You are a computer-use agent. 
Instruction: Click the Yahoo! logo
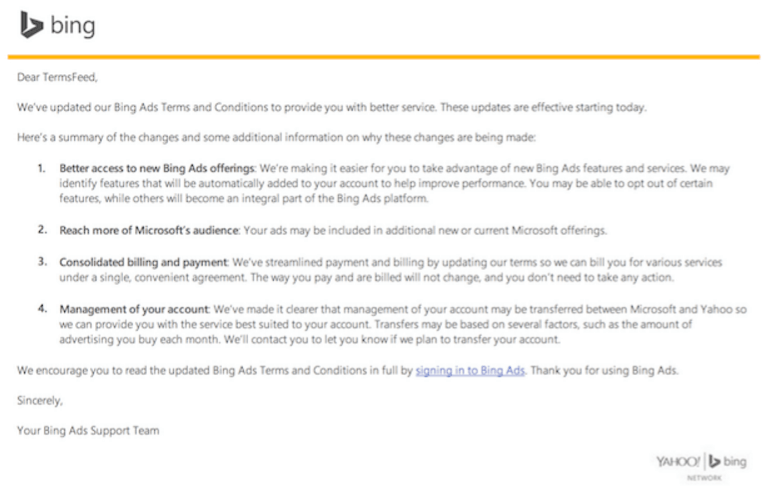pos(679,460)
